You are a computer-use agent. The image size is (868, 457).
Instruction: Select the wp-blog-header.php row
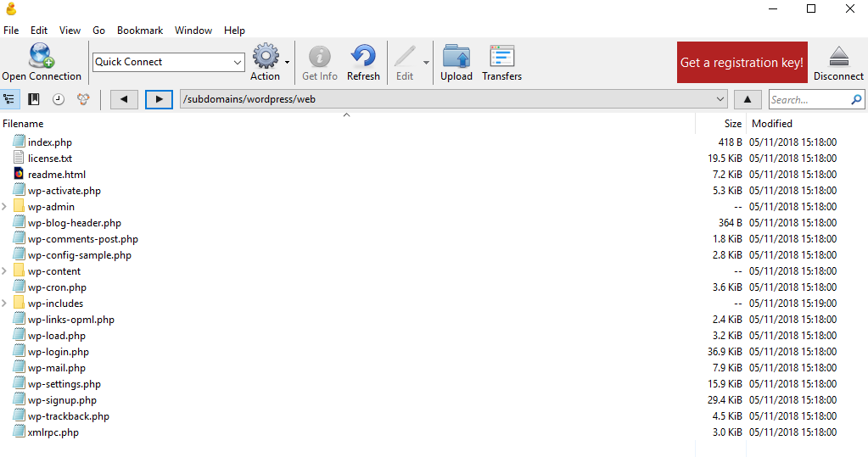click(434, 222)
